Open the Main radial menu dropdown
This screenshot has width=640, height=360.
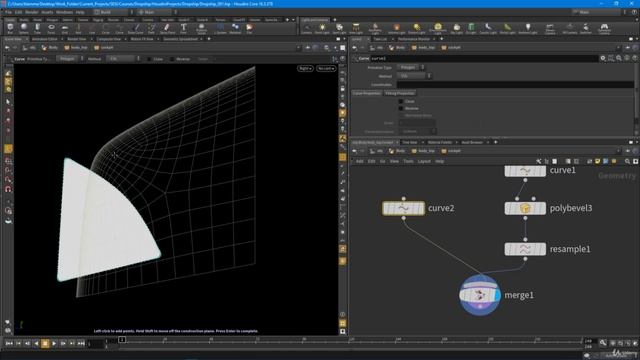pyautogui.click(x=157, y=12)
